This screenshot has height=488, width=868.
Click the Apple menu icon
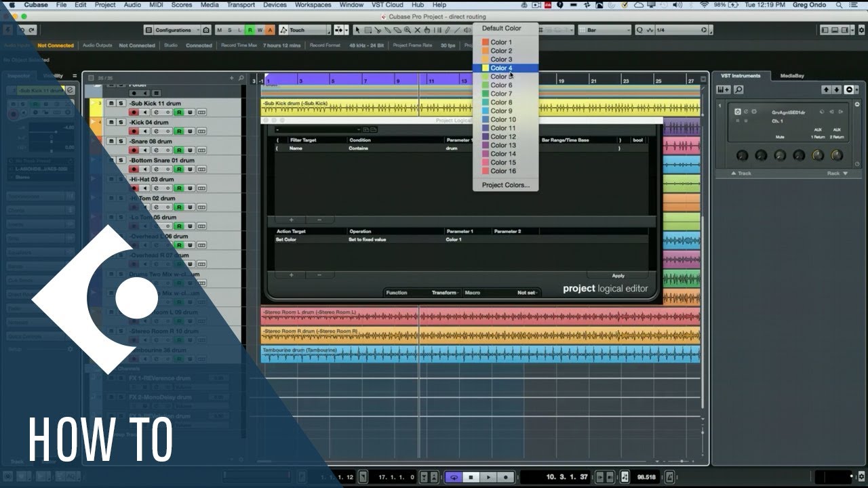click(x=12, y=5)
